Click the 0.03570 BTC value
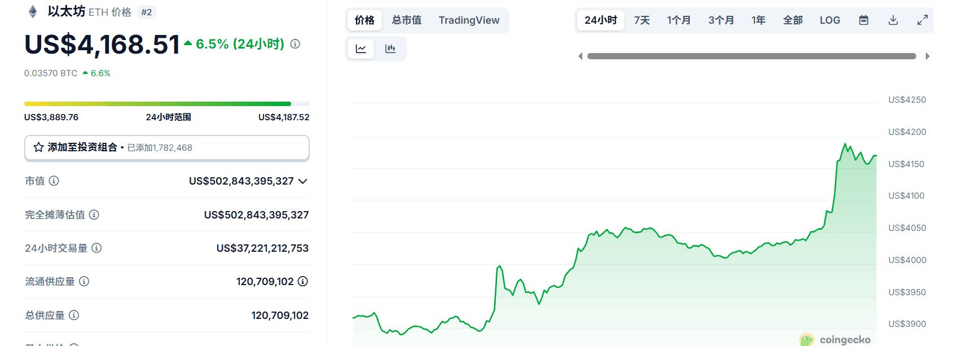Viewport: 980px width, 346px height. coord(51,73)
